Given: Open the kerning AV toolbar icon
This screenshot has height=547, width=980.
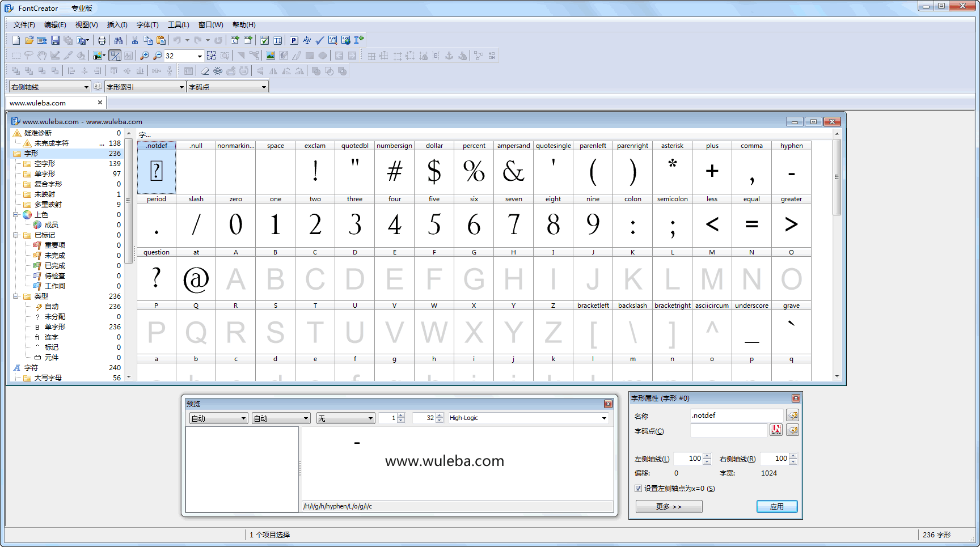Looking at the screenshot, I should (307, 40).
